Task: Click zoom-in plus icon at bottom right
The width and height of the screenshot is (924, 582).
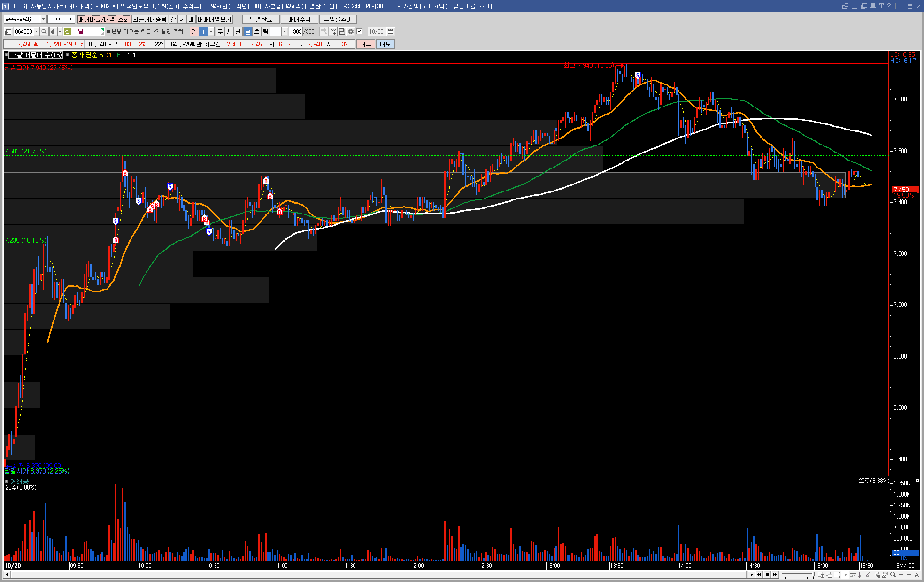Action: pos(909,574)
